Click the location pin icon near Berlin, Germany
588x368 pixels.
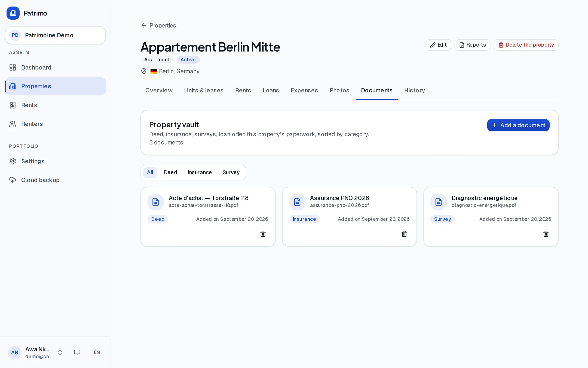pos(144,71)
